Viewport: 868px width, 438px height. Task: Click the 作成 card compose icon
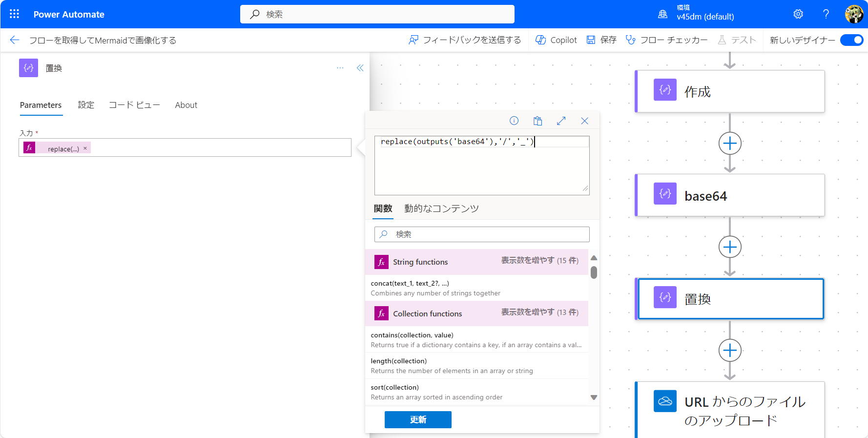point(665,90)
